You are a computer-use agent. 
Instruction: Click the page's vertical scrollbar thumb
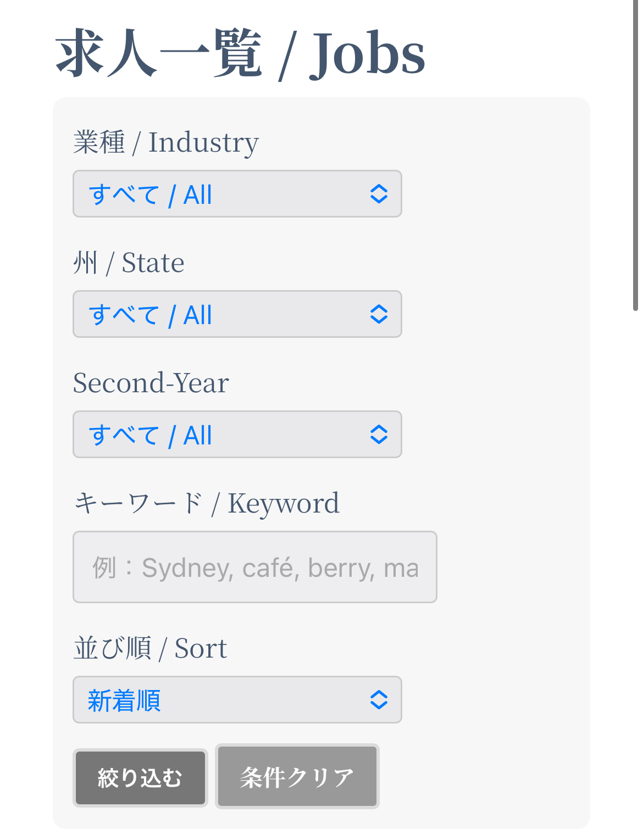pos(635,154)
